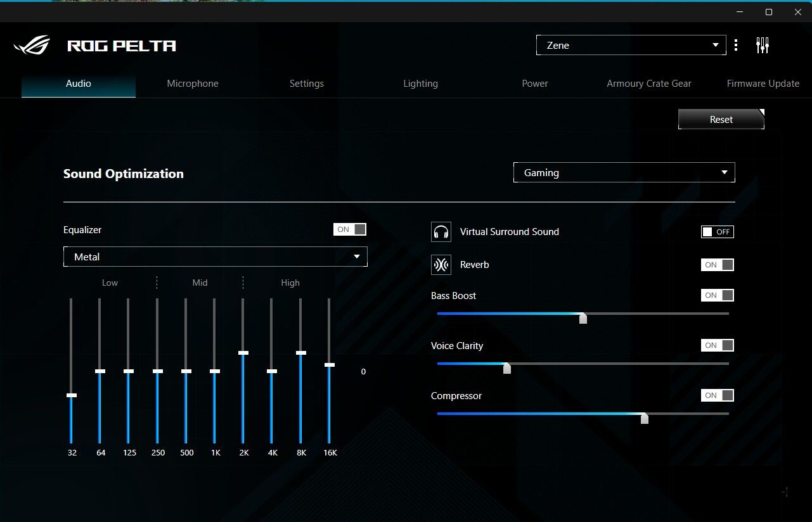
Task: Click the Bass Boost slider handle
Action: pos(583,318)
